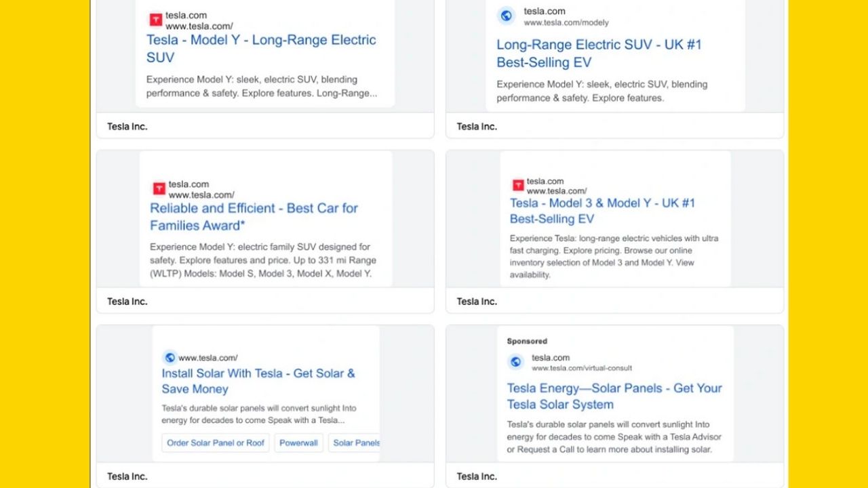Click 'Order Solar Panel or Roof' sitelink button
Viewport: 868px width, 488px height.
pos(216,443)
